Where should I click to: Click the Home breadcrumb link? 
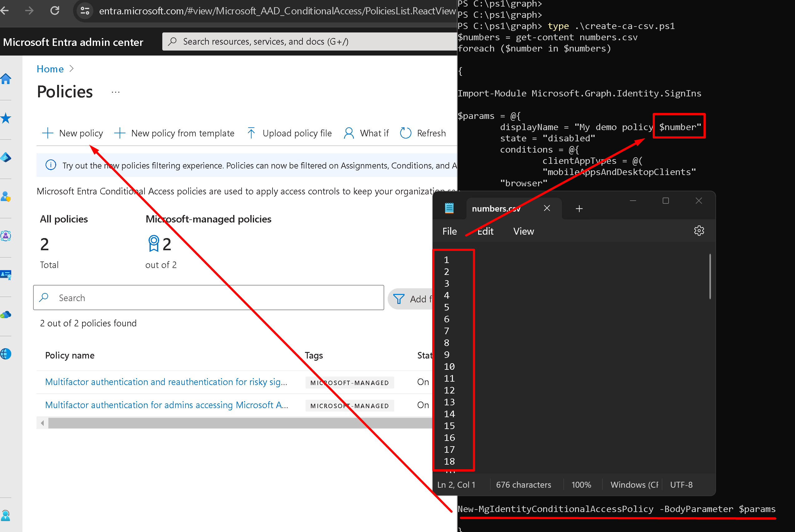click(50, 69)
